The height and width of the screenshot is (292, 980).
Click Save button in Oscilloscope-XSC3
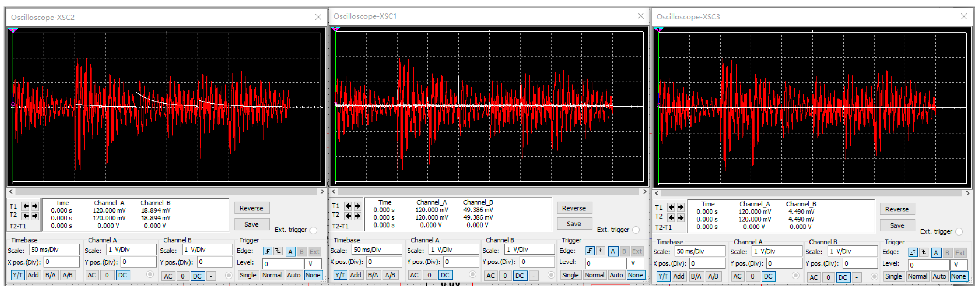(897, 225)
